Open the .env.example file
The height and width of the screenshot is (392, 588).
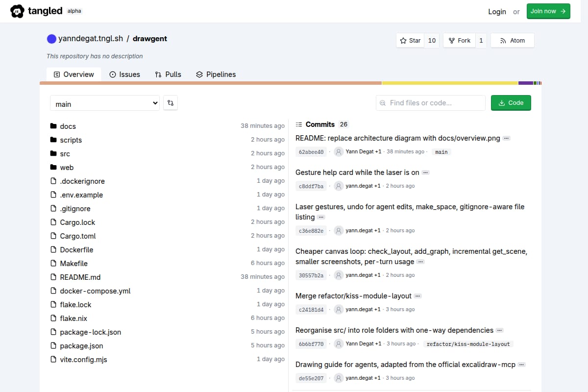click(81, 195)
